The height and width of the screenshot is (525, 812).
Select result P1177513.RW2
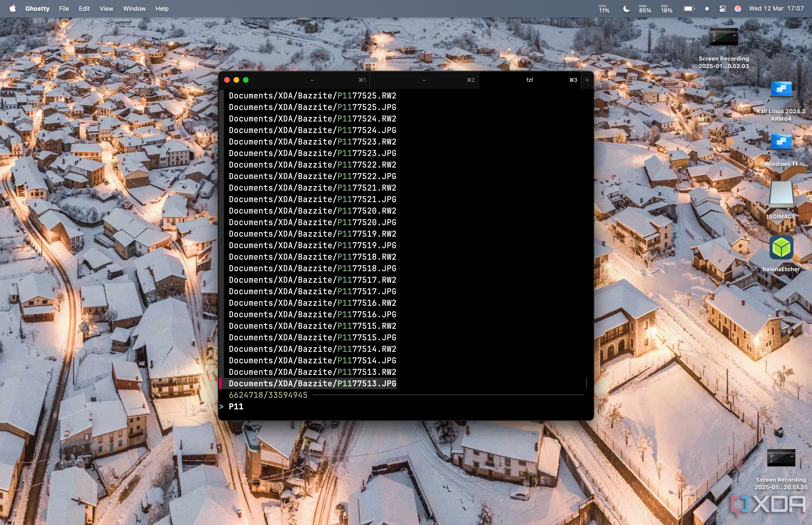312,372
